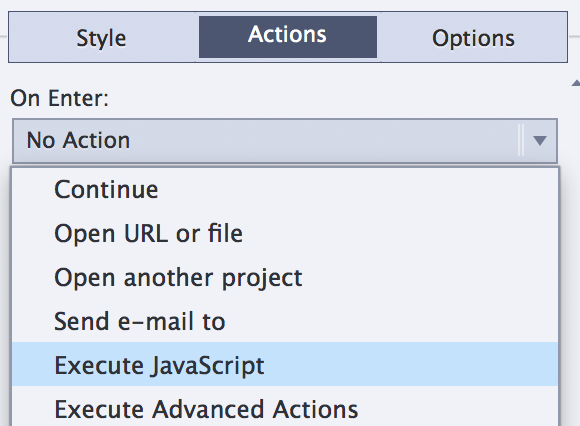Switch to the Style tab
This screenshot has width=580, height=426.
pyautogui.click(x=102, y=37)
